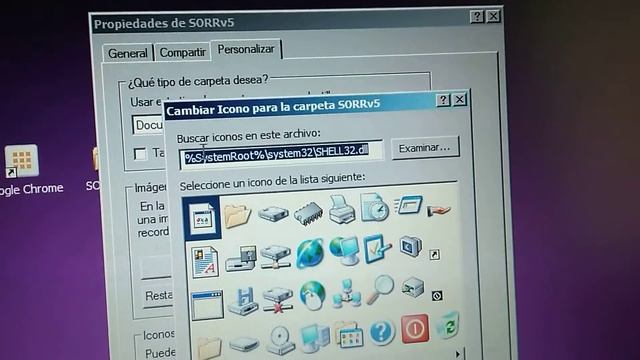Pick the open folder icon

tap(237, 216)
